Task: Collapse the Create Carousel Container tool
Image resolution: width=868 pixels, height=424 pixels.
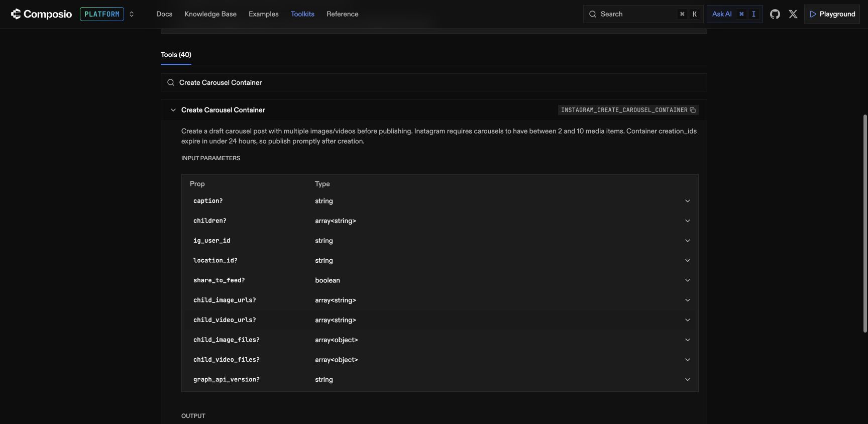Action: pyautogui.click(x=173, y=110)
